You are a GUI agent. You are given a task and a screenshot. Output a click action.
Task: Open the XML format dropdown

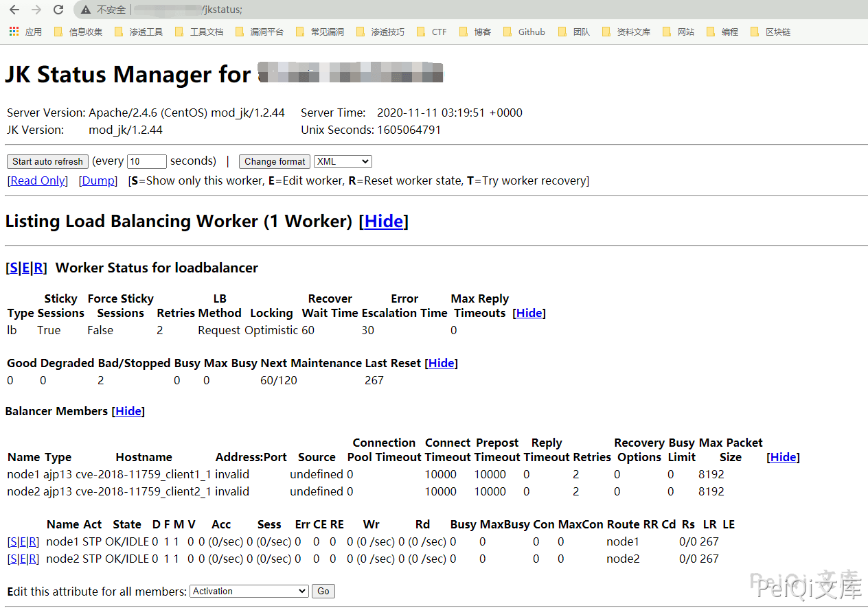343,162
